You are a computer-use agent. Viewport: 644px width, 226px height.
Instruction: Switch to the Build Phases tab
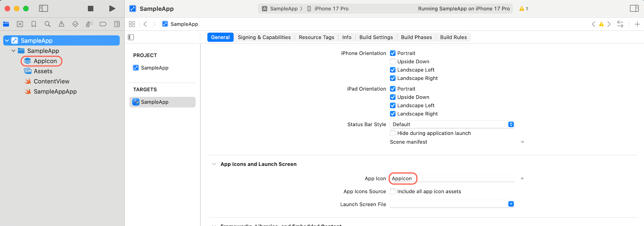[416, 37]
